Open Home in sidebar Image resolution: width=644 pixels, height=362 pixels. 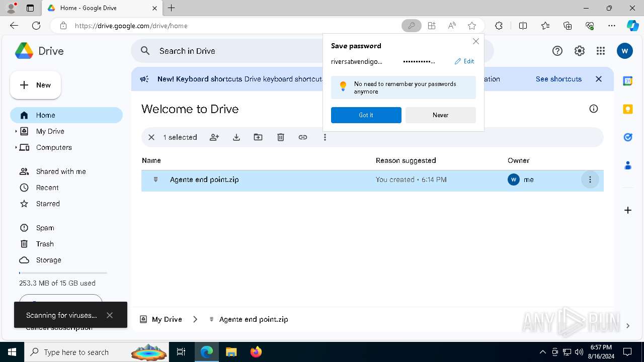[66, 115]
